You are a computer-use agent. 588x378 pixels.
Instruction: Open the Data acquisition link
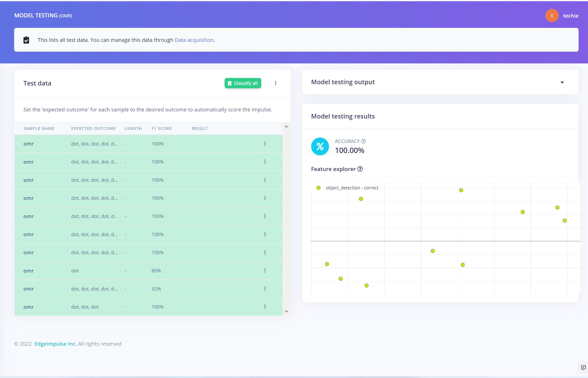194,40
